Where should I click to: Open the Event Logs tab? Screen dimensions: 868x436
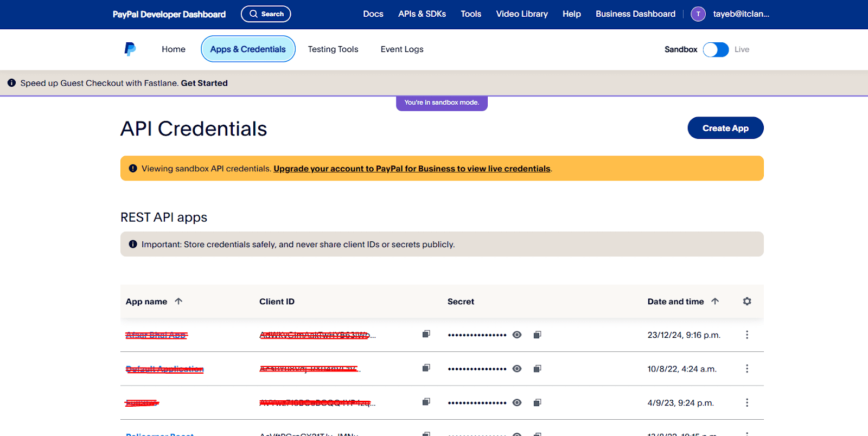tap(402, 49)
